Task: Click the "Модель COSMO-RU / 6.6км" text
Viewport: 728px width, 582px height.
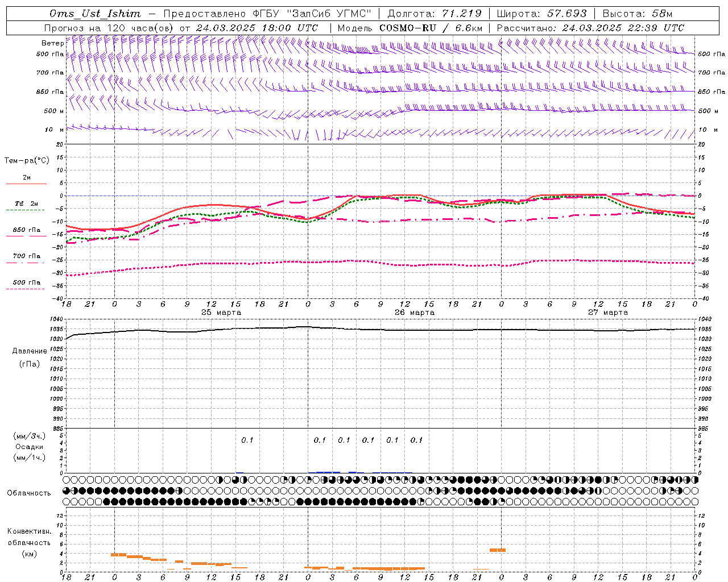Action: pos(409,28)
